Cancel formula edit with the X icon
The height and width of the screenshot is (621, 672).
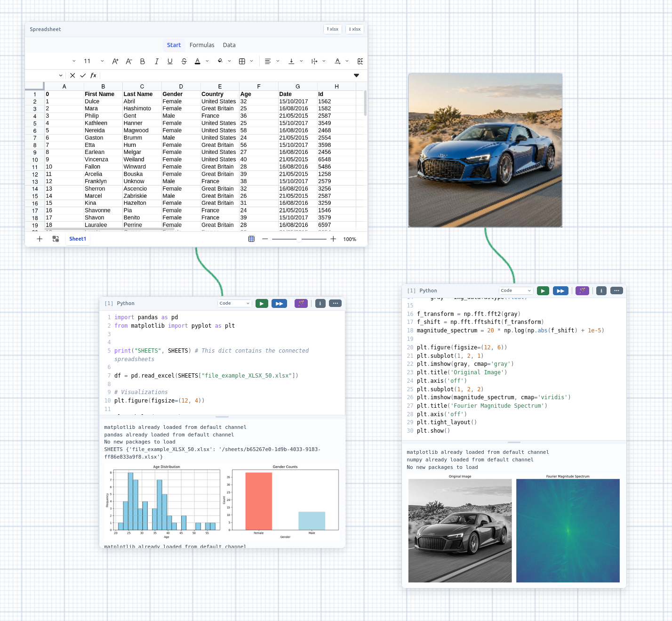72,75
